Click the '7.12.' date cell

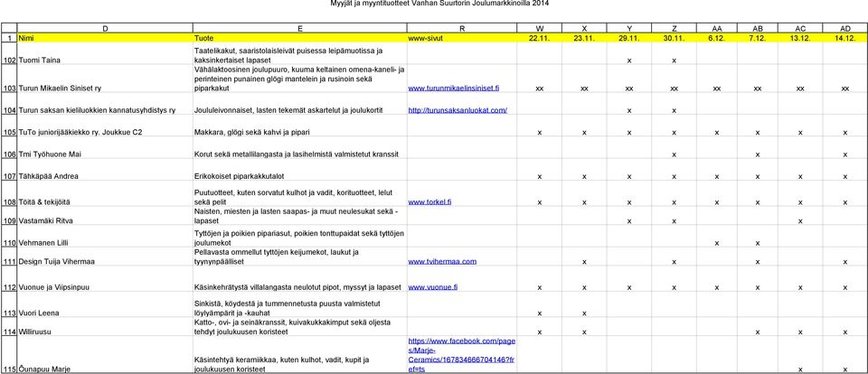[758, 38]
